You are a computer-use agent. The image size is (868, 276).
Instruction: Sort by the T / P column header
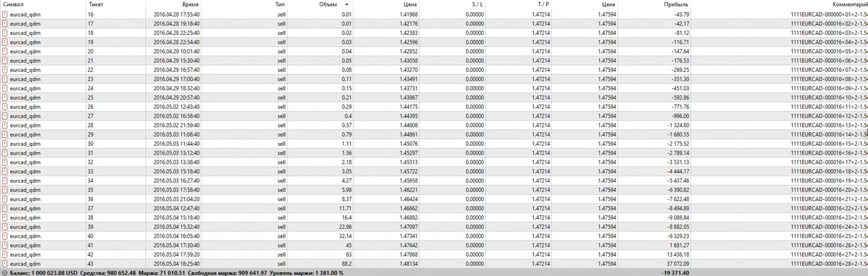[x=543, y=4]
